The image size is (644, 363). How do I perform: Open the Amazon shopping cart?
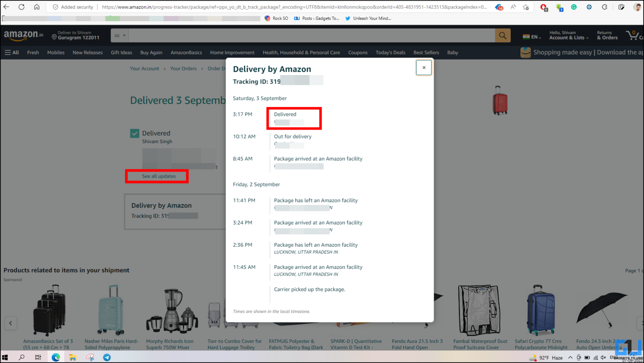pyautogui.click(x=635, y=35)
